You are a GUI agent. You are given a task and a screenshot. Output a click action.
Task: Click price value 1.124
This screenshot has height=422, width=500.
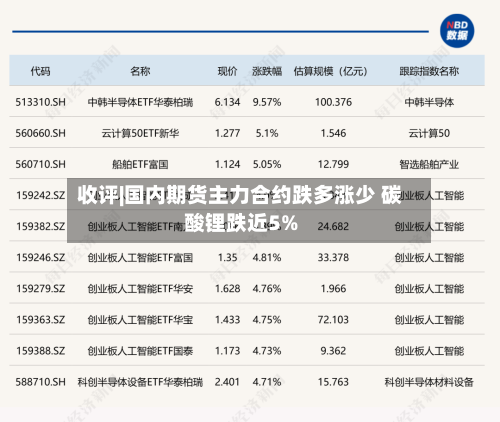(227, 164)
